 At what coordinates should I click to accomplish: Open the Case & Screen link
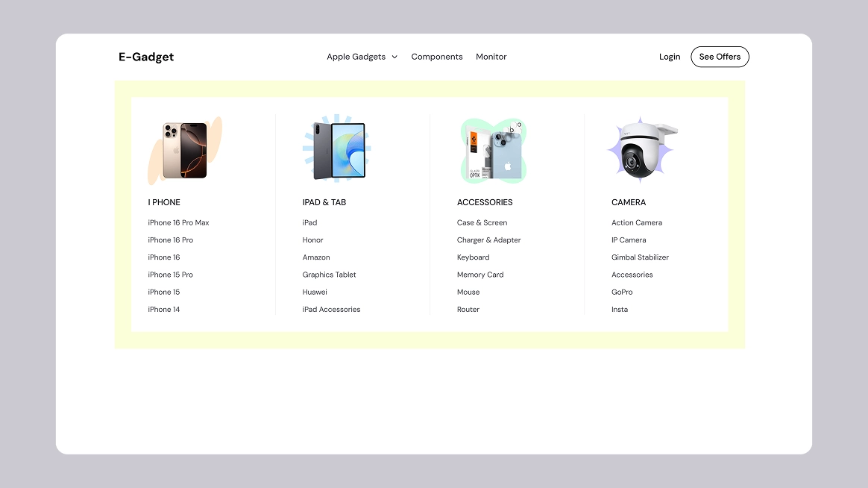tap(482, 222)
